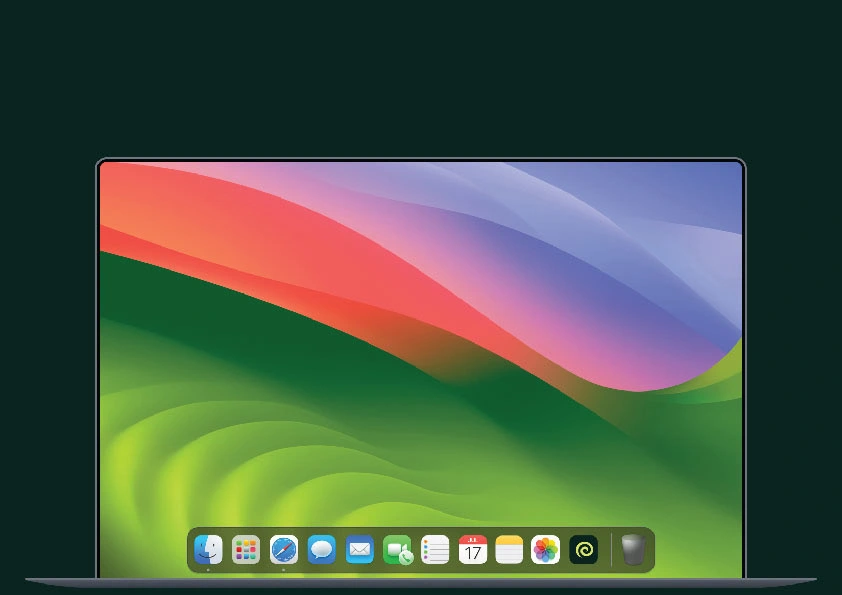842x595 pixels.
Task: Launch FaceTime from the dock
Action: click(397, 550)
